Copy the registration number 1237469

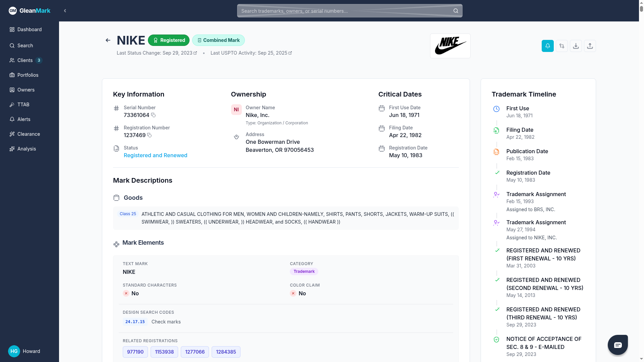coord(149,135)
